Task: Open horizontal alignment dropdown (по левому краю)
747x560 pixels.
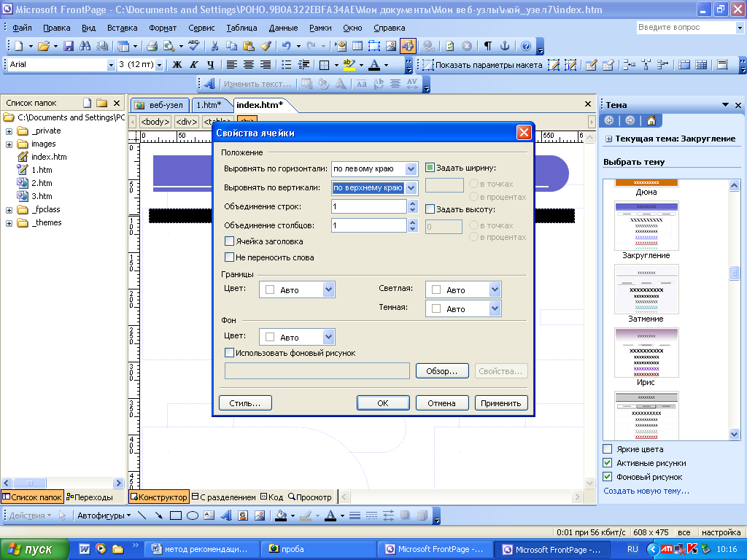Action: click(x=411, y=168)
